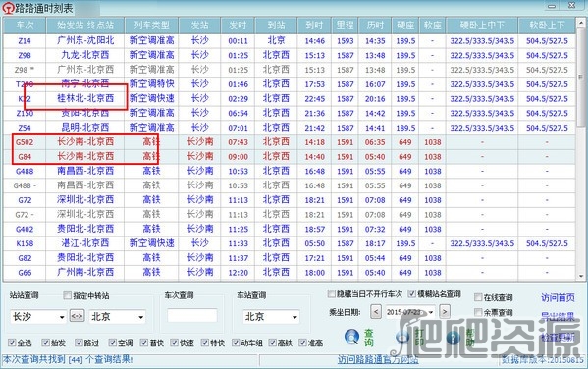Sort by 始发站-终点站 column header

(x=85, y=26)
